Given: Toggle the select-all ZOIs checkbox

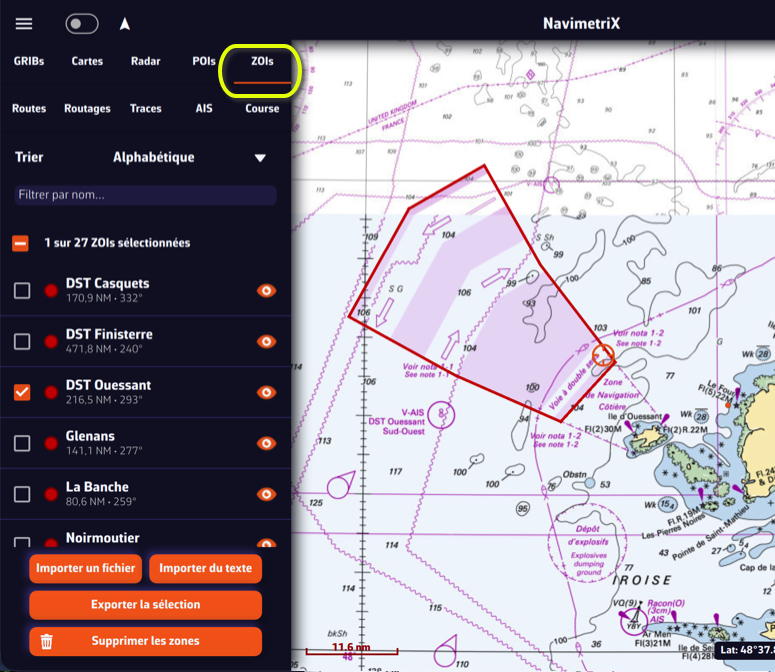Looking at the screenshot, I should [20, 243].
